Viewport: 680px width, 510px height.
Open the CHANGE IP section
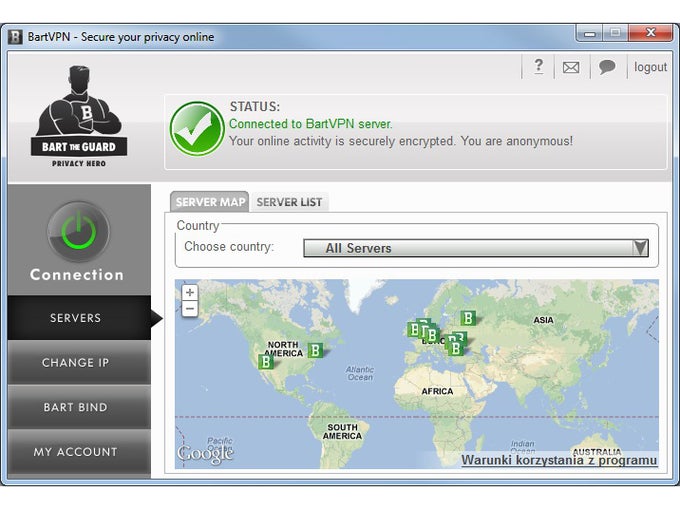click(x=79, y=363)
